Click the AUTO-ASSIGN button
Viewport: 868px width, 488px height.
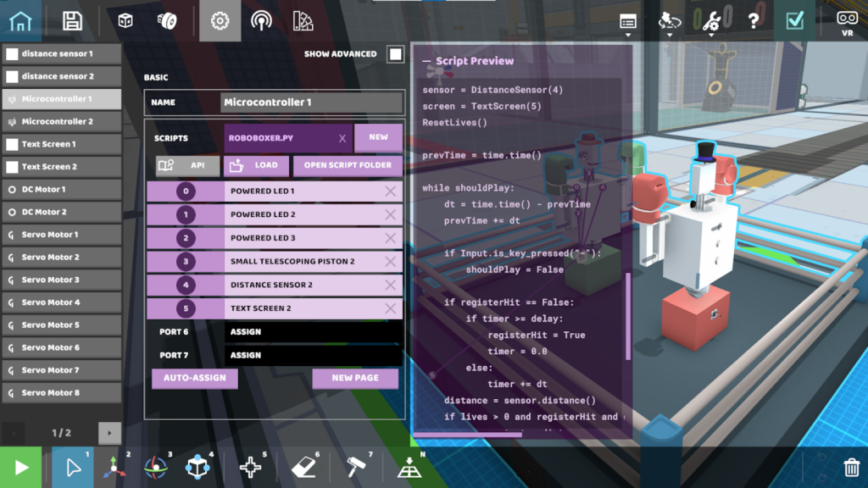pos(194,378)
